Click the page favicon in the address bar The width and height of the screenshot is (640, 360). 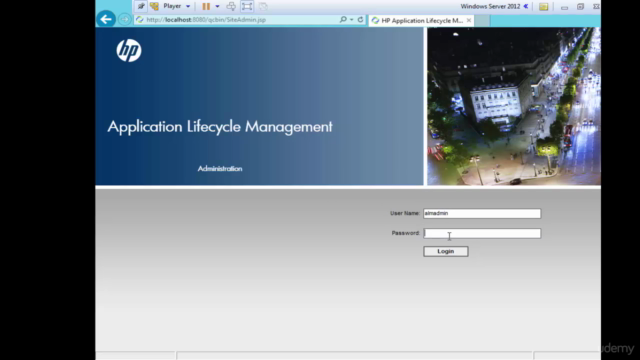[140, 20]
